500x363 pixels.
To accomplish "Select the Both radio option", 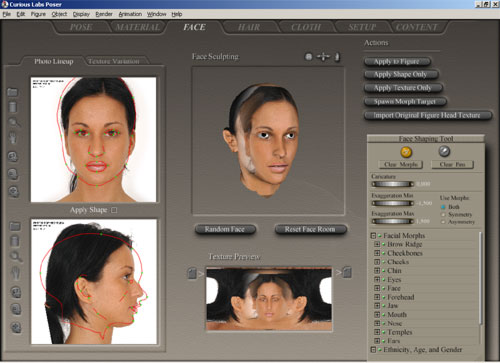I will [443, 207].
